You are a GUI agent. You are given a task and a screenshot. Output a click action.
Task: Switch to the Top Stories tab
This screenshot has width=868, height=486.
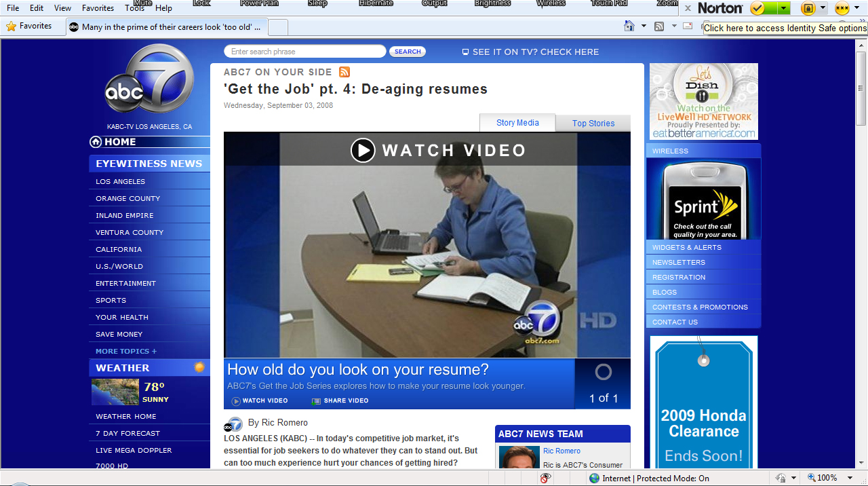click(x=593, y=123)
